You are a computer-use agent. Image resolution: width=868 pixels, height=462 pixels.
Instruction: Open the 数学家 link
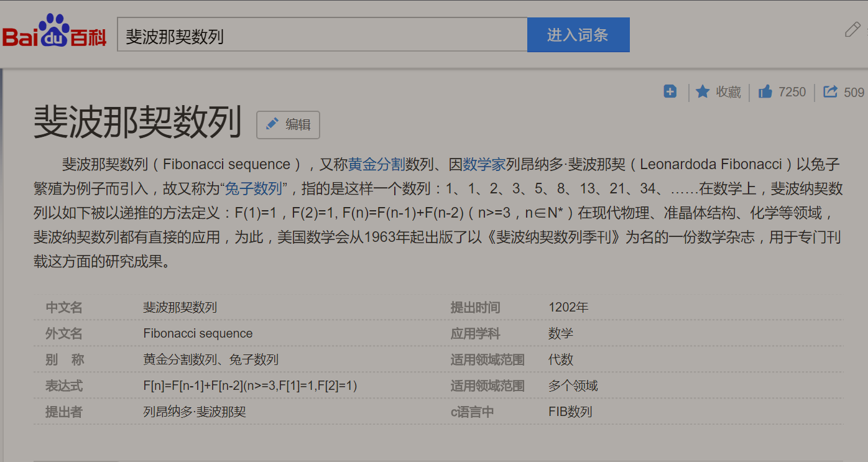(484, 165)
